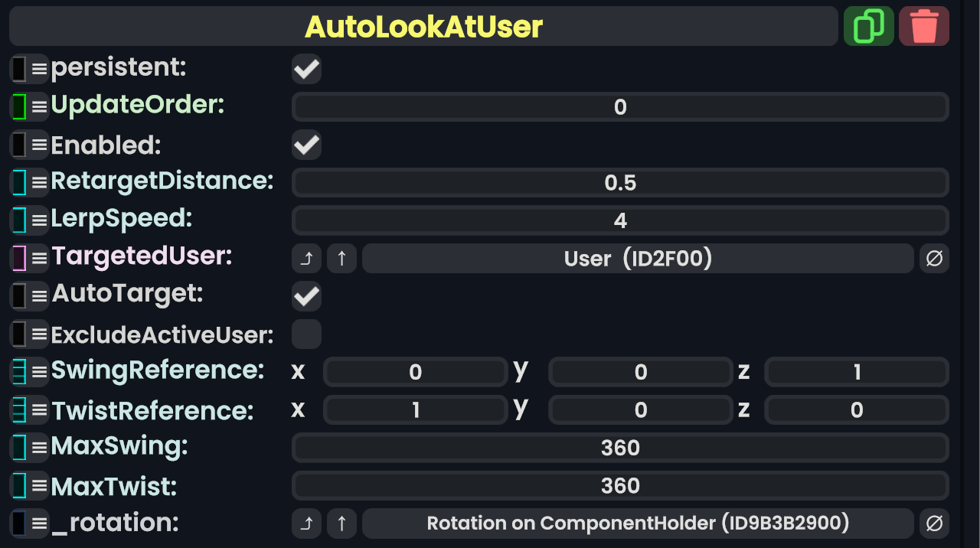The height and width of the screenshot is (548, 980).
Task: Click the TwistReference x value field
Action: click(x=415, y=410)
